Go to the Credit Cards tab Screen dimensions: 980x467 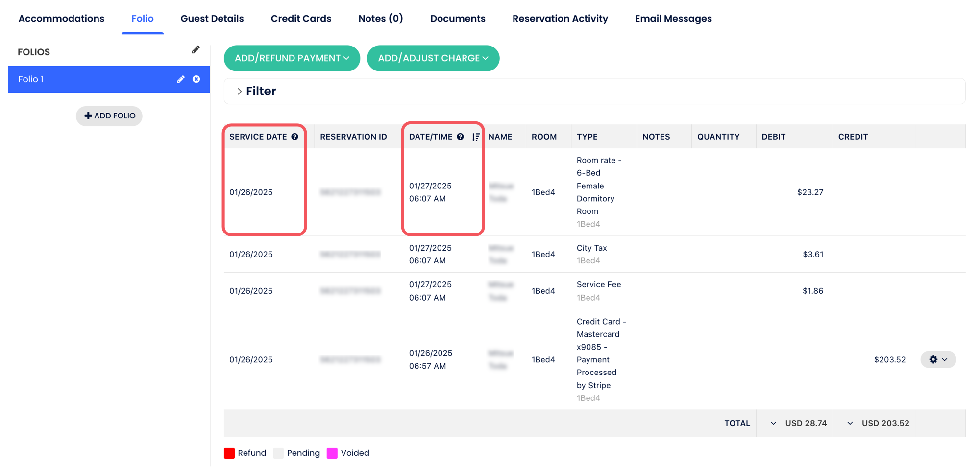(301, 19)
